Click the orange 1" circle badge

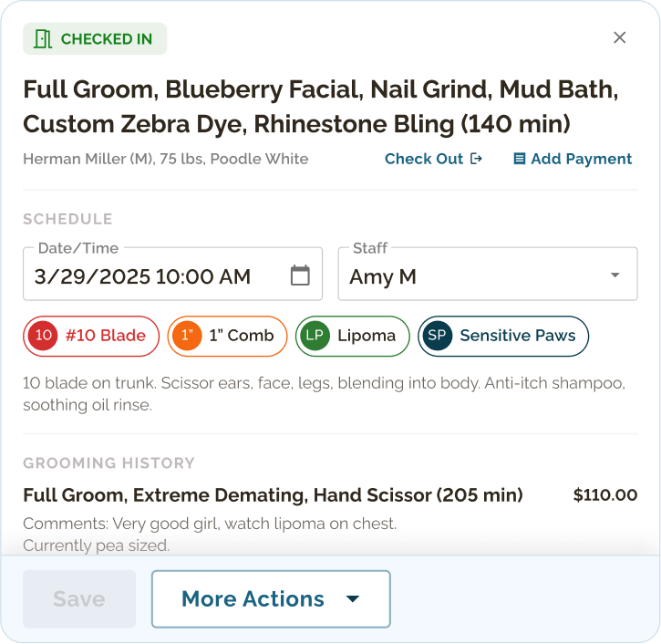(187, 336)
